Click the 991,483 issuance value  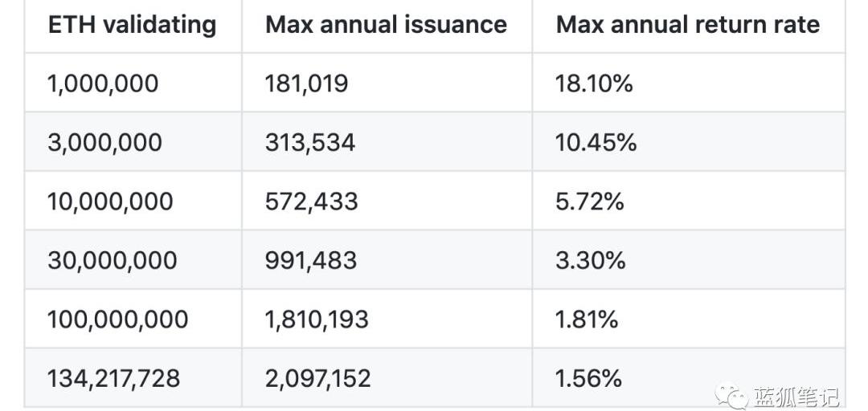coord(310,260)
